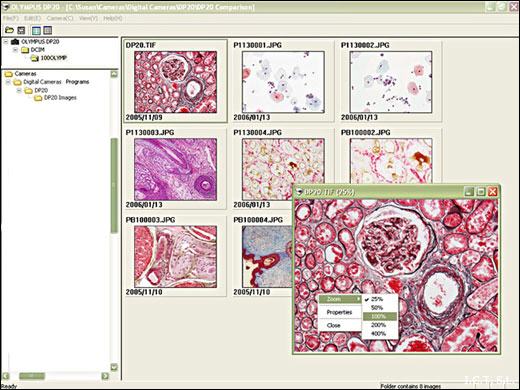The height and width of the screenshot is (390, 520).
Task: Click the 100OLYMP folder icon
Action: click(35, 58)
